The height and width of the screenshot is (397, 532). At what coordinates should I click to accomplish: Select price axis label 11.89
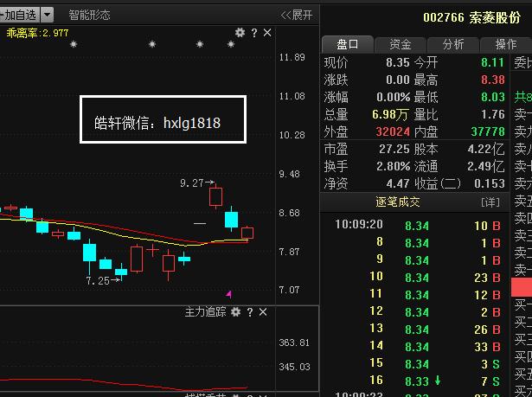tap(292, 57)
